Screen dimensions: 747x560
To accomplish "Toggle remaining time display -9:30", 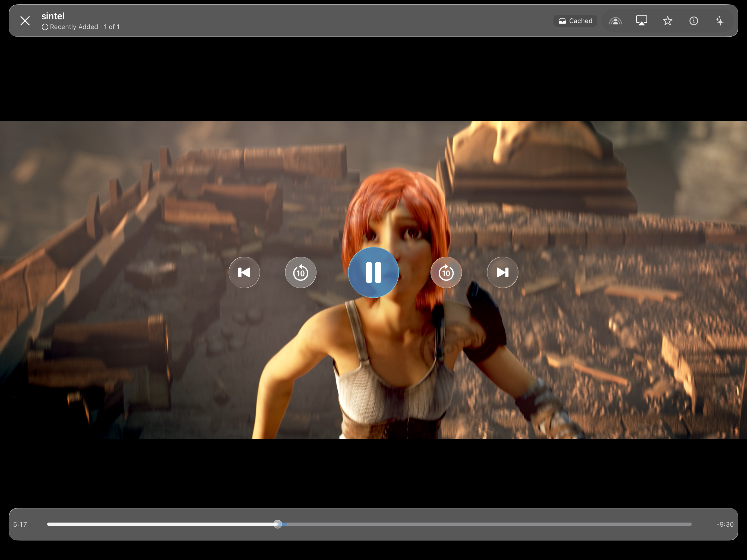I will coord(725,524).
